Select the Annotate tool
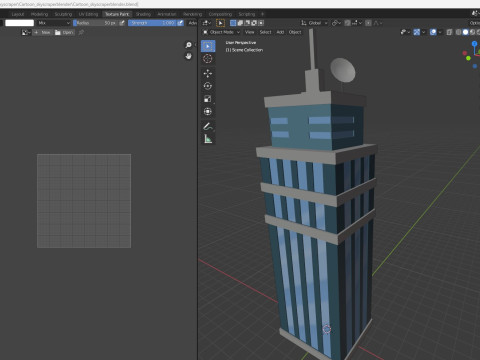480x360 pixels. (208, 126)
